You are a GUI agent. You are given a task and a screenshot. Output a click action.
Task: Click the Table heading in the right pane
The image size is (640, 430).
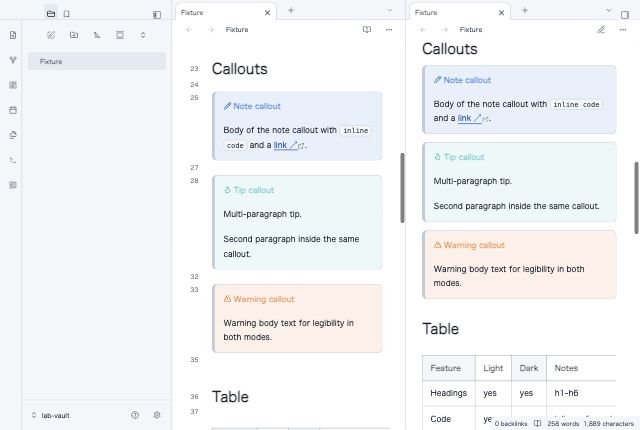click(440, 329)
